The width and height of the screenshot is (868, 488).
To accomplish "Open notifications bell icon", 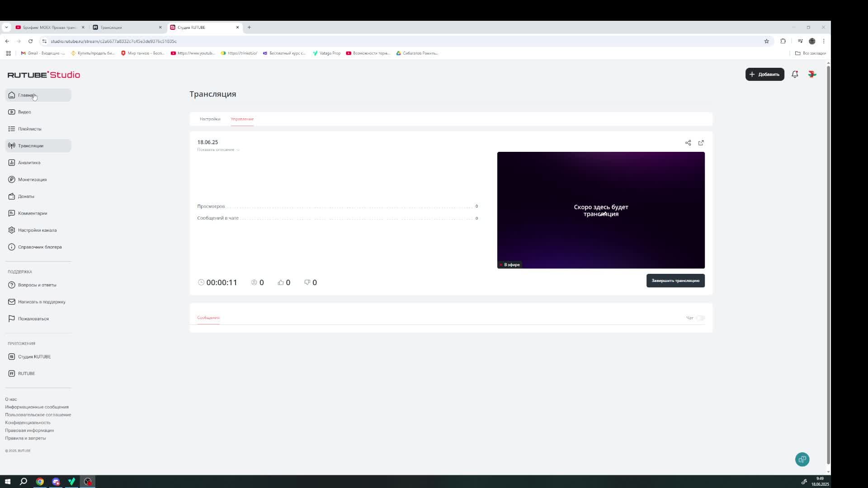I will (795, 75).
